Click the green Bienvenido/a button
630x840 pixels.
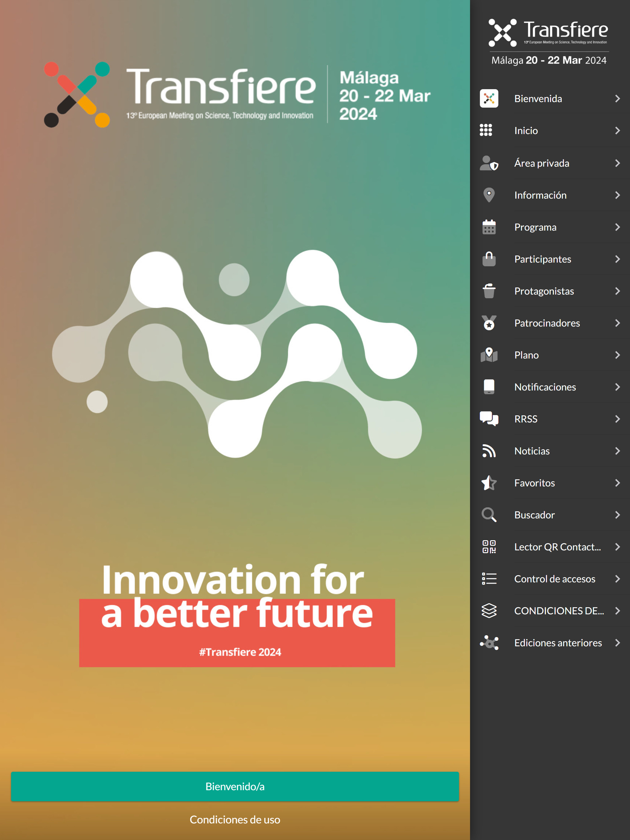(x=235, y=786)
